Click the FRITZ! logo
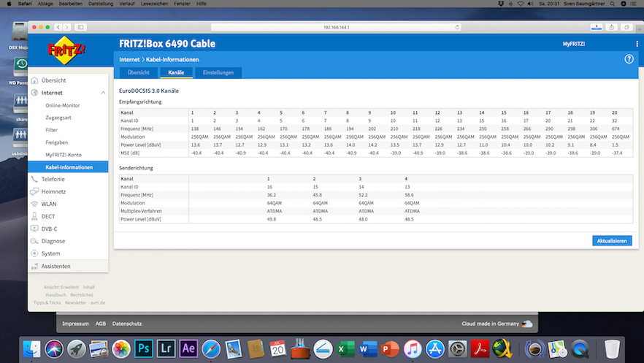Viewport: 644px width, 363px height. click(66, 50)
